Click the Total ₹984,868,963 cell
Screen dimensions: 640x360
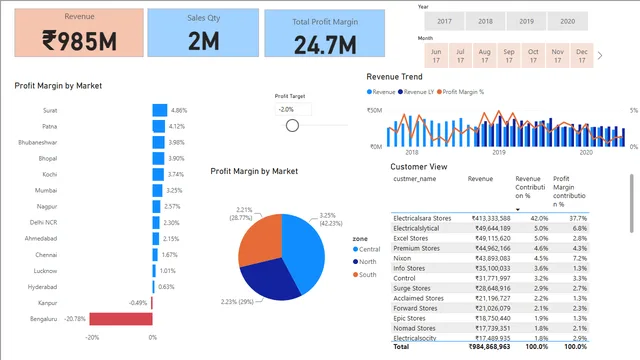point(489,347)
